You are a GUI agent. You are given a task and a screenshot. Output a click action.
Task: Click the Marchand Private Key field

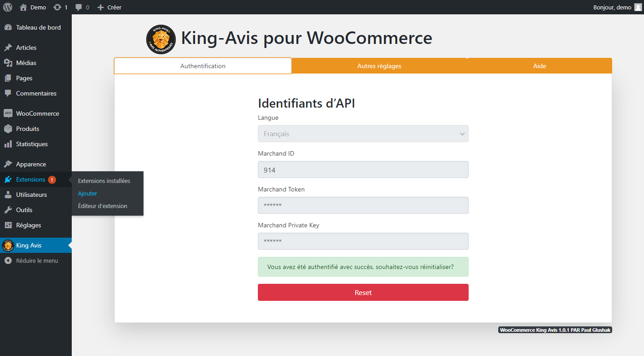pos(363,241)
